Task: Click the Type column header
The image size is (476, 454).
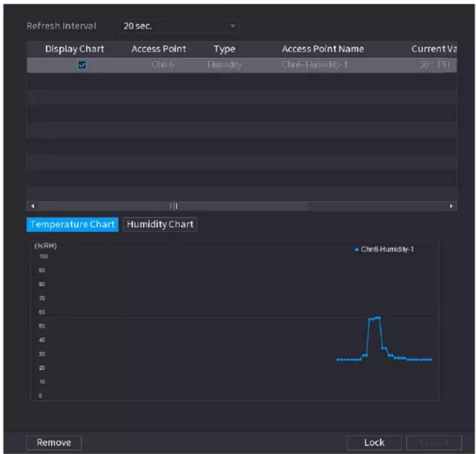Action: (x=225, y=49)
